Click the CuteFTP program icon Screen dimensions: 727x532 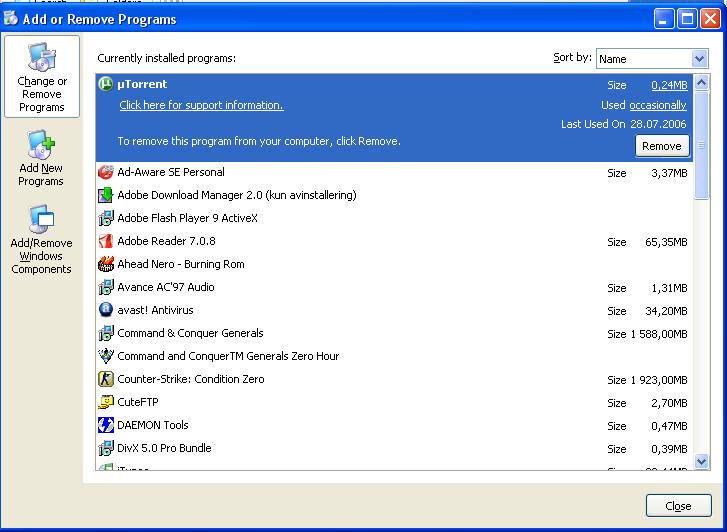click(x=106, y=402)
